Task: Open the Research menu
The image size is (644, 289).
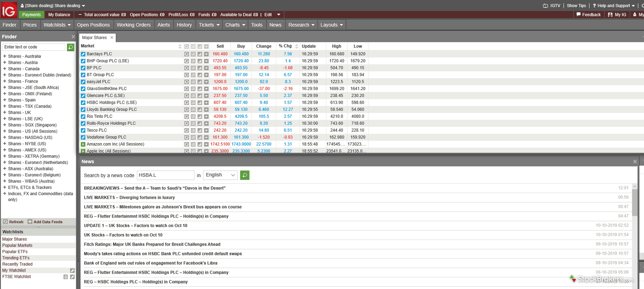Action: [301, 25]
